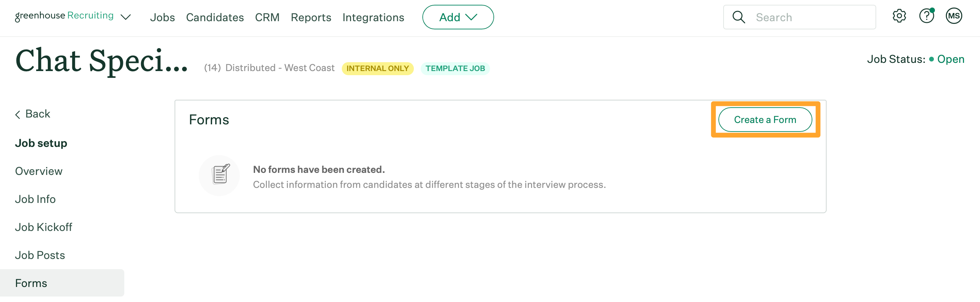The height and width of the screenshot is (302, 980).
Task: Type in the Search field
Action: (810, 17)
